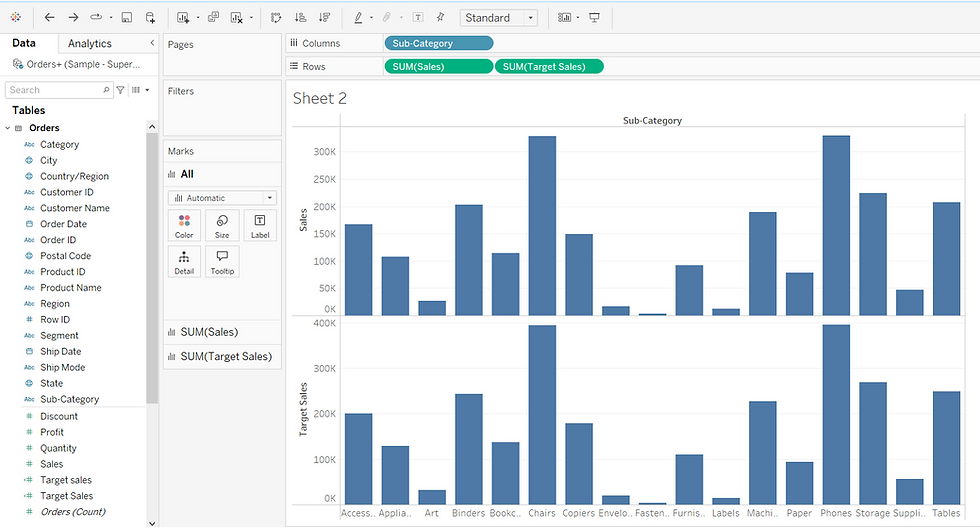The height and width of the screenshot is (528, 980).
Task: Click the Sub-Category column header label
Action: (x=652, y=121)
